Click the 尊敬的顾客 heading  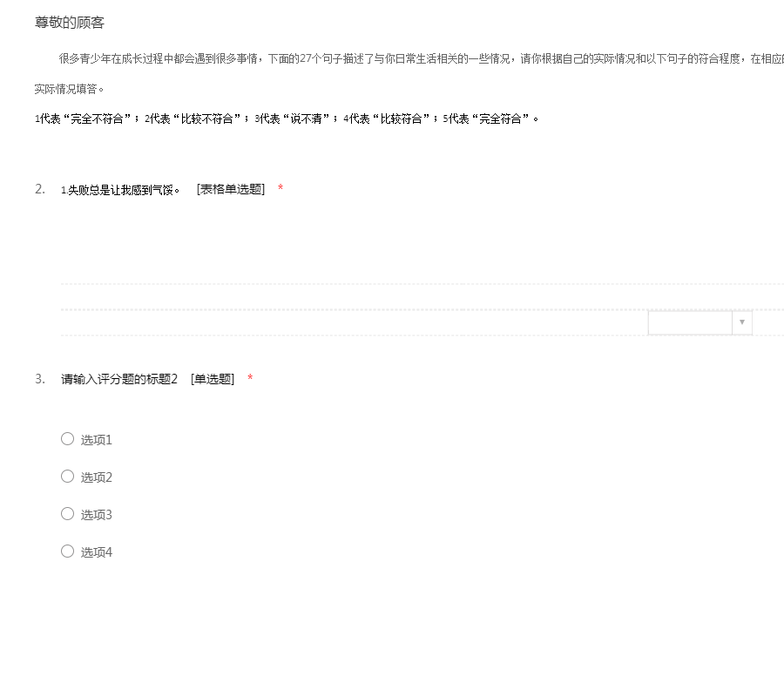tap(70, 23)
